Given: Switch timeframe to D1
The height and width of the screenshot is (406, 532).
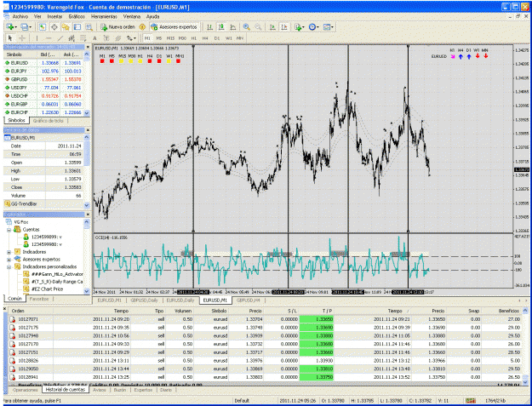Looking at the screenshot, I should [x=217, y=38].
